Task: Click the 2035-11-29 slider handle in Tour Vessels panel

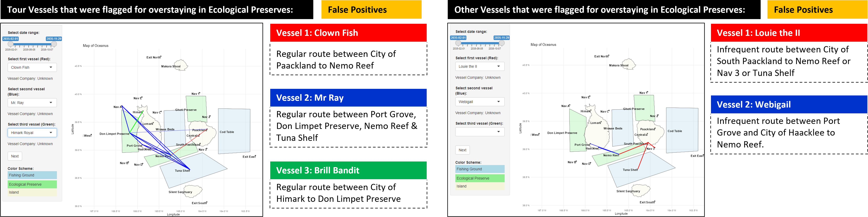Action: pos(54,44)
